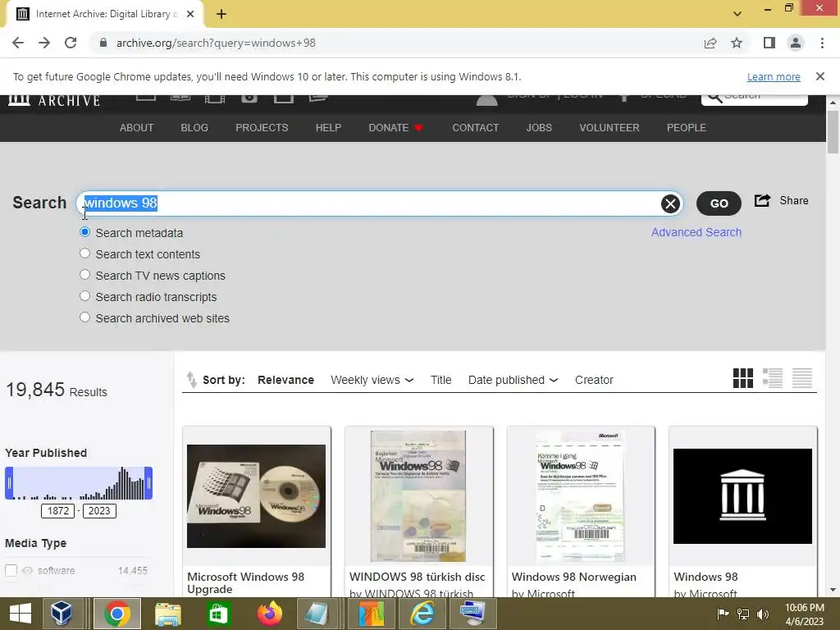View site information padlock icon
Image resolution: width=840 pixels, height=630 pixels.
(x=103, y=43)
